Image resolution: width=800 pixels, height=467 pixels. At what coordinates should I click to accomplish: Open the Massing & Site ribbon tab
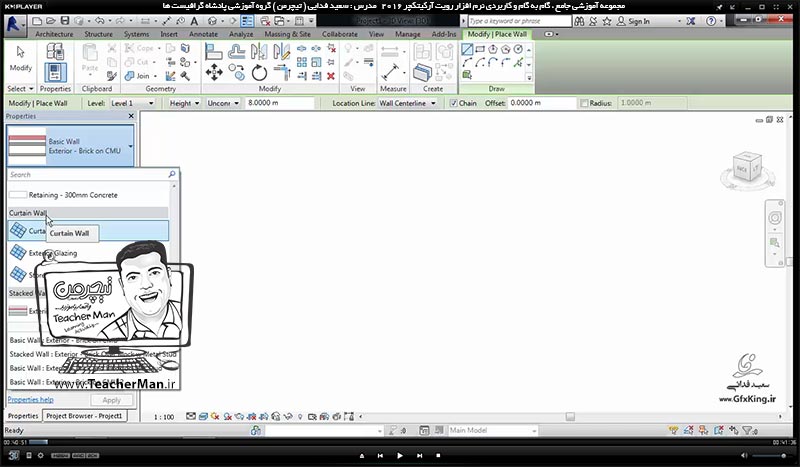pyautogui.click(x=287, y=34)
